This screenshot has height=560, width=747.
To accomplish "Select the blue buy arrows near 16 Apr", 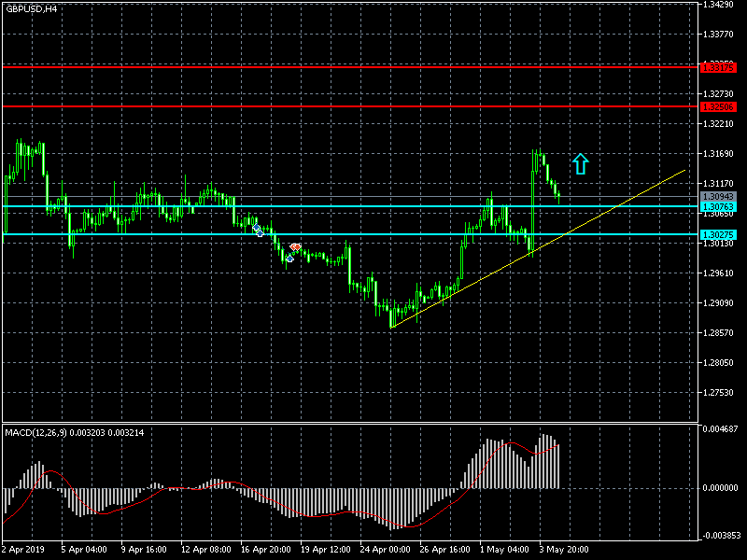I will tap(257, 229).
